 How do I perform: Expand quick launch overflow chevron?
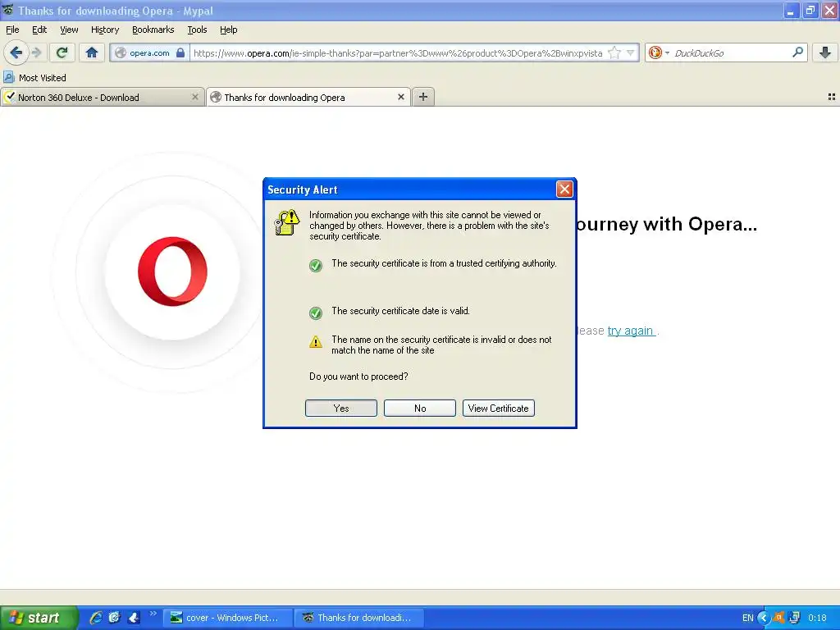point(153,614)
